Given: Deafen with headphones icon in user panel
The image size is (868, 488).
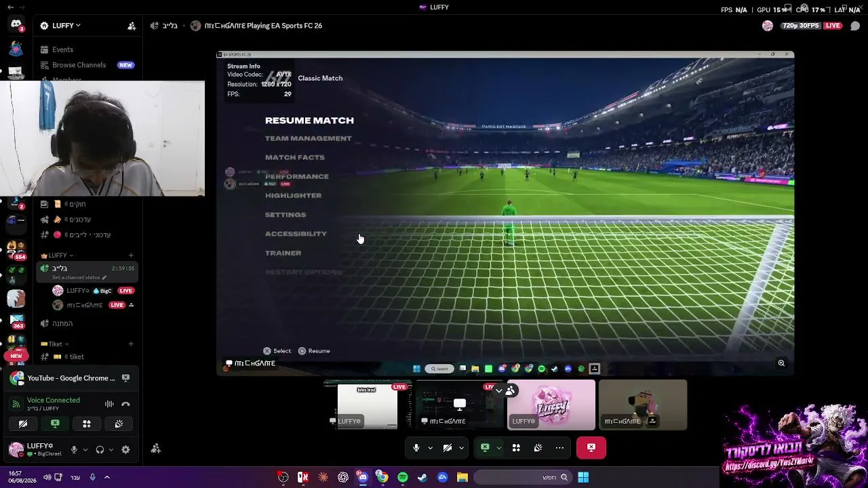Looking at the screenshot, I should [x=100, y=449].
